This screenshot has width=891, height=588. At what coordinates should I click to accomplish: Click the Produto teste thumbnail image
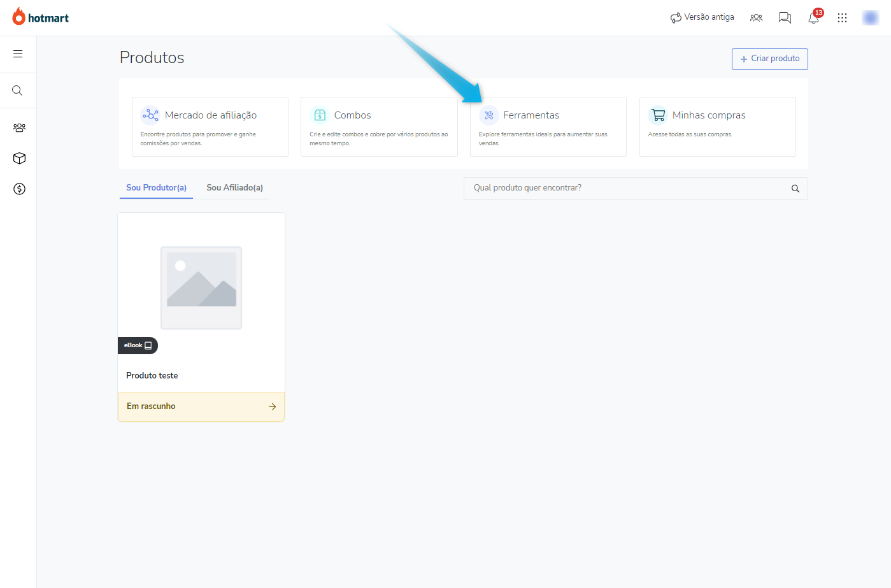click(x=201, y=287)
